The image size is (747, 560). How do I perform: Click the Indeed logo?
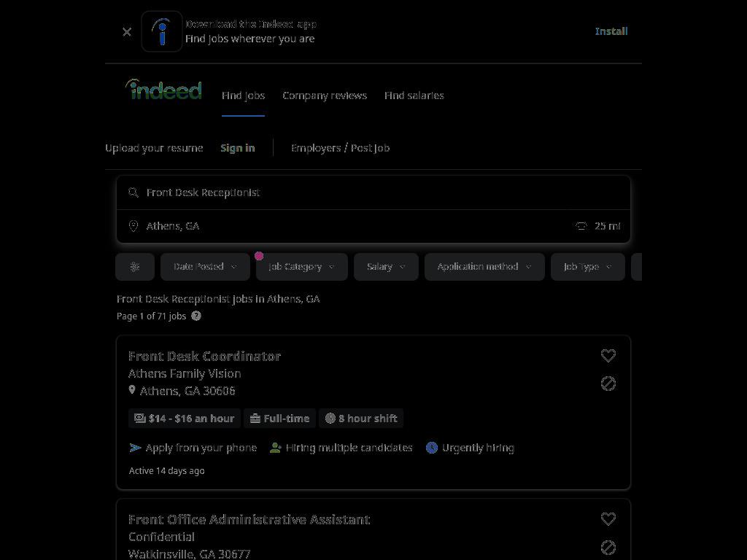click(x=163, y=90)
